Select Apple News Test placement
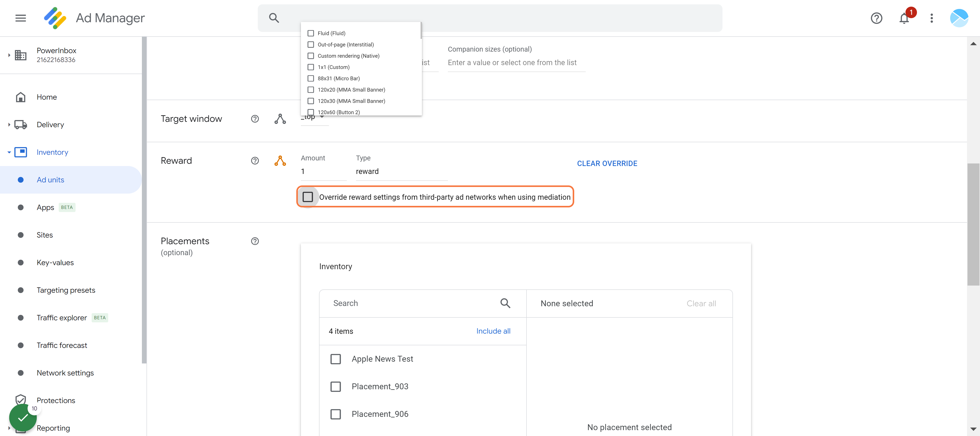 (x=335, y=359)
